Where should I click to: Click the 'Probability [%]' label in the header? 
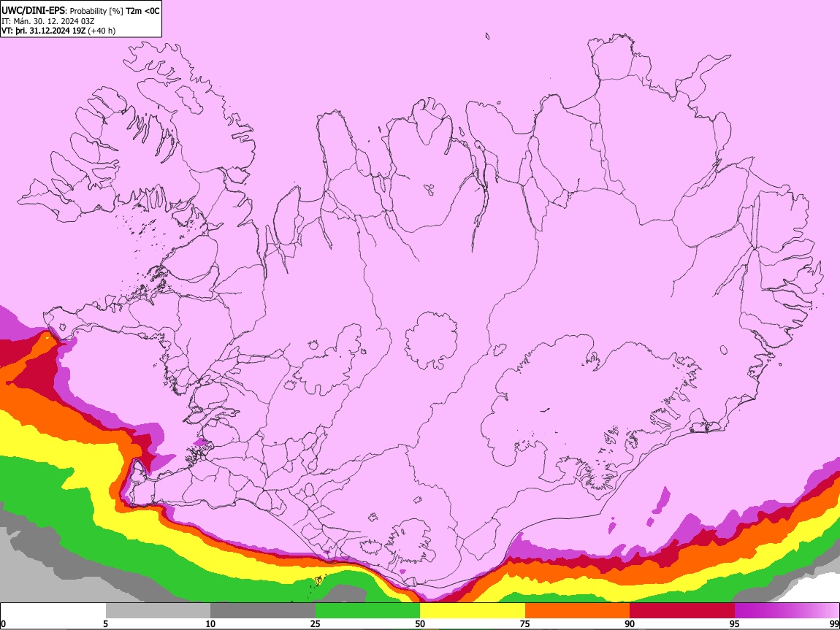pyautogui.click(x=96, y=11)
